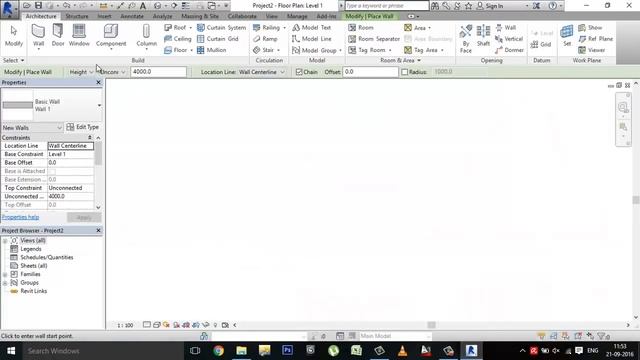Select the Model Group tool
Image resolution: width=640 pixels, height=360 pixels.
(317, 50)
